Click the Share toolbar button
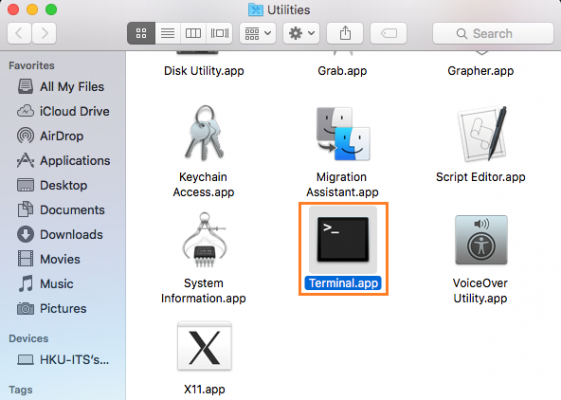This screenshot has height=400, width=561. (x=345, y=33)
